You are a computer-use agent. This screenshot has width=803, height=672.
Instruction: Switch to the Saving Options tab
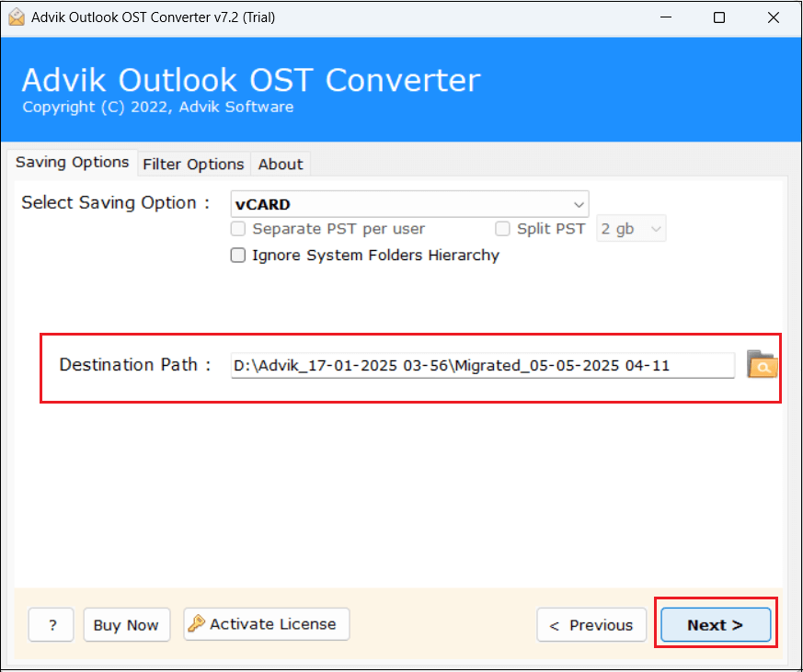click(73, 162)
